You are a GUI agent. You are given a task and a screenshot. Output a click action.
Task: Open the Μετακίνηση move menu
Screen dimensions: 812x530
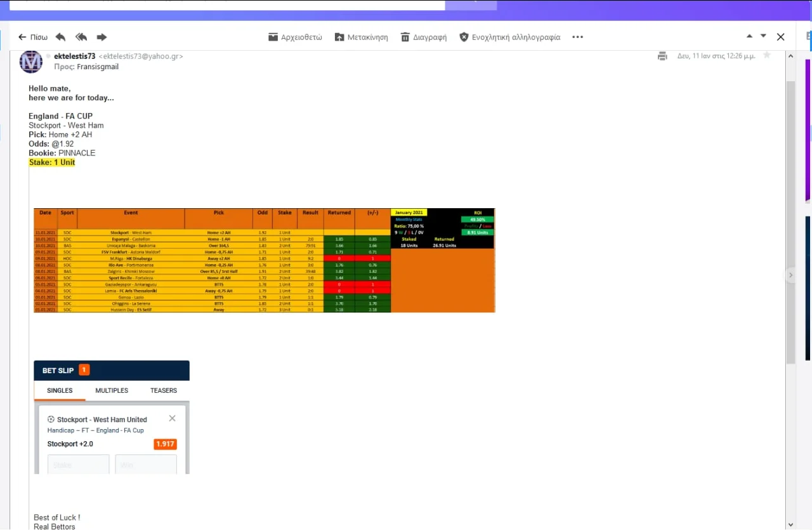361,37
